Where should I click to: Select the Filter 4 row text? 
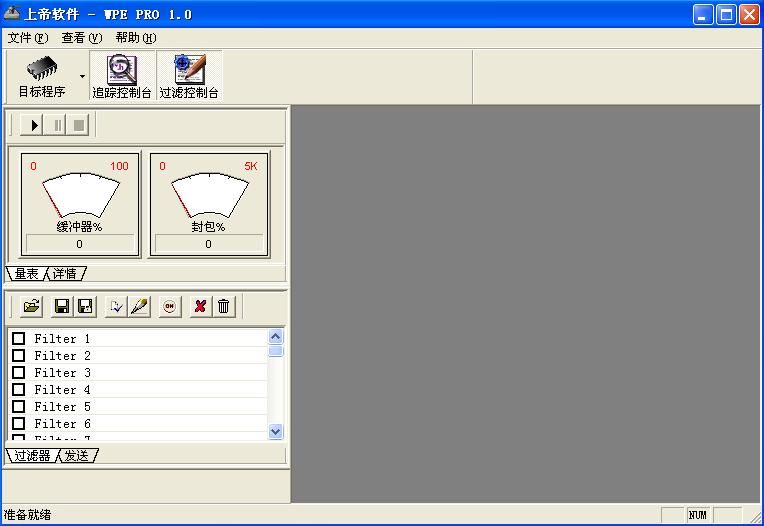[62, 390]
